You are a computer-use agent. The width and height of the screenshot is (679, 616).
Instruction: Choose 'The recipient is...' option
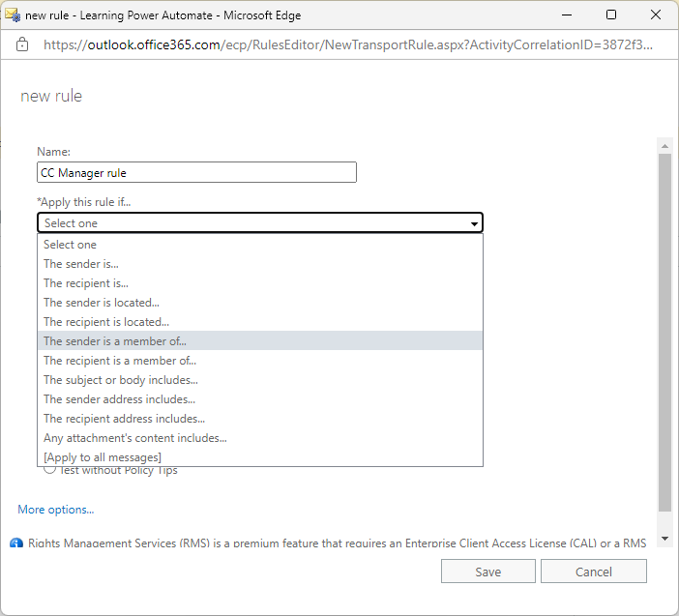85,283
